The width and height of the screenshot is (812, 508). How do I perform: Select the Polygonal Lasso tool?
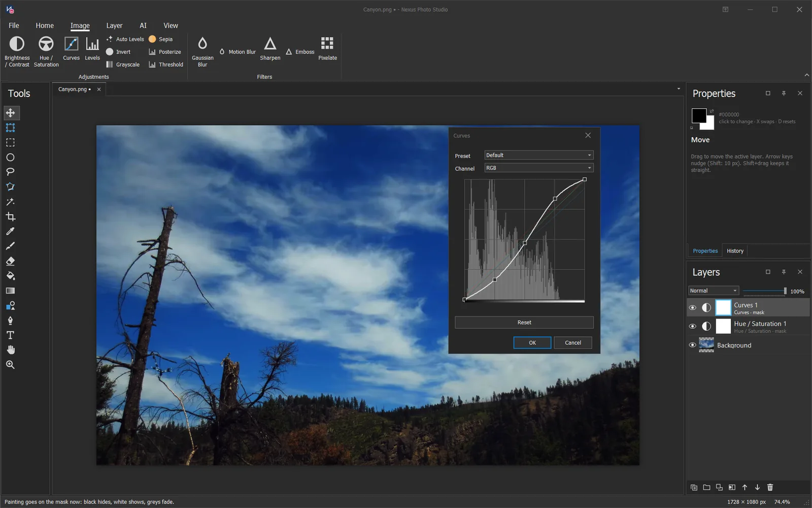pos(10,187)
